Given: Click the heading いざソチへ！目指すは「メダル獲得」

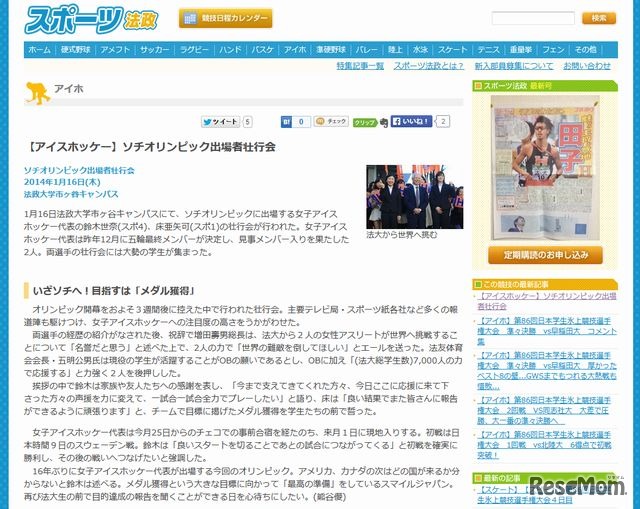Looking at the screenshot, I should click(114, 291).
